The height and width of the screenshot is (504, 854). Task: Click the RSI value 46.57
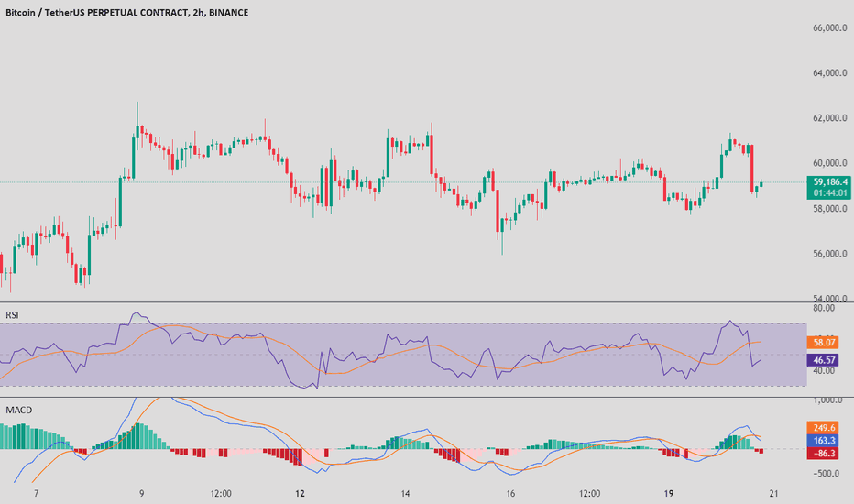point(823,359)
